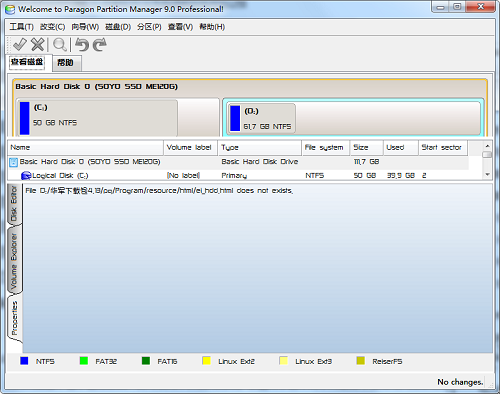Select the Logical Disk (C:) list row

[x=238, y=176]
